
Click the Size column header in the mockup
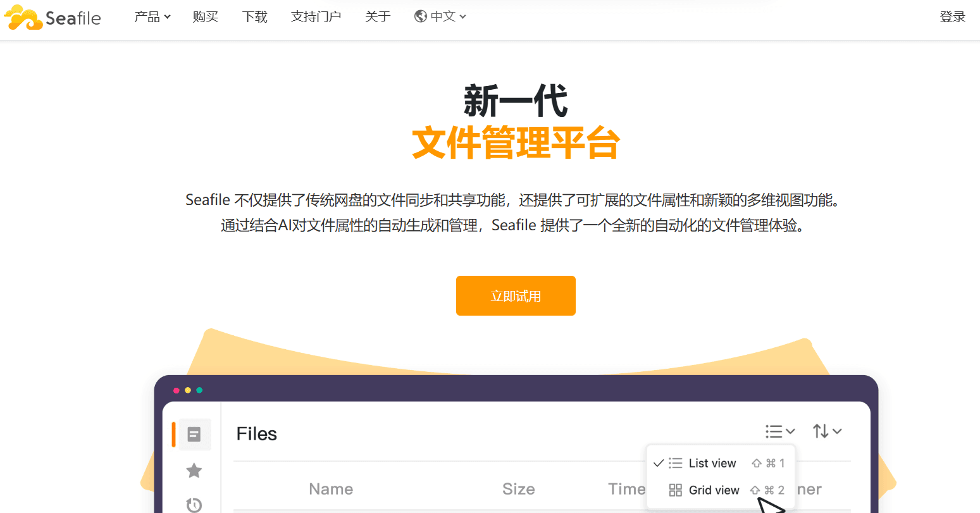point(519,489)
